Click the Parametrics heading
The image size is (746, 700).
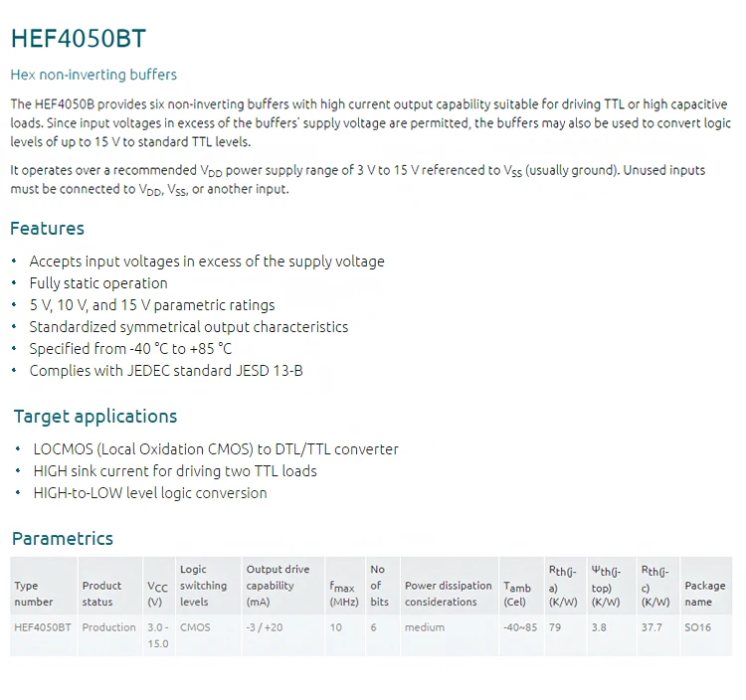click(63, 538)
